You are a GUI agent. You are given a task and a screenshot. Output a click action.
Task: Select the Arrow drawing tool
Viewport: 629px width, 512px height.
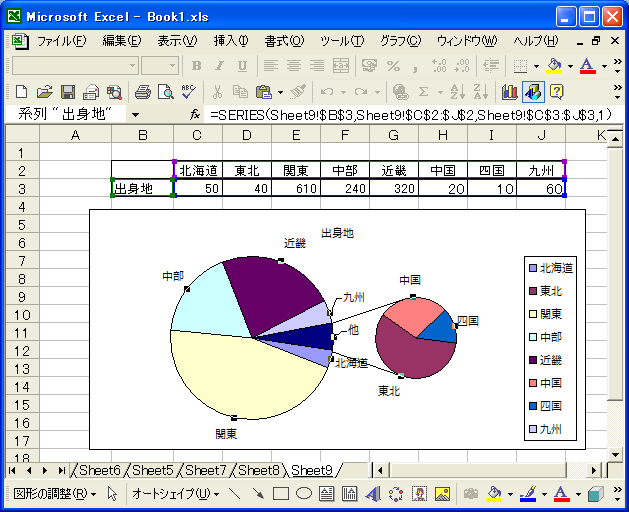click(258, 494)
